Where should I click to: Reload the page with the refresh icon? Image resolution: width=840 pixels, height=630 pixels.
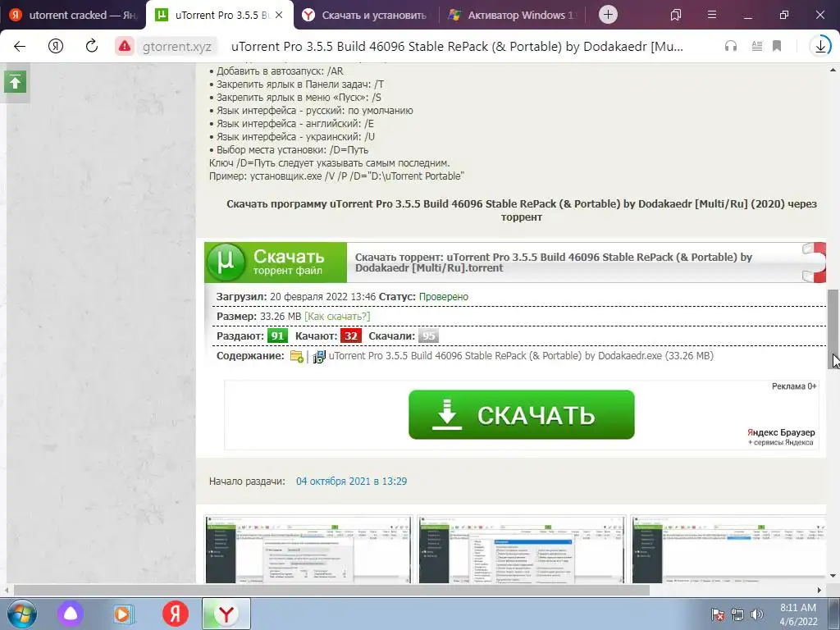(x=92, y=46)
